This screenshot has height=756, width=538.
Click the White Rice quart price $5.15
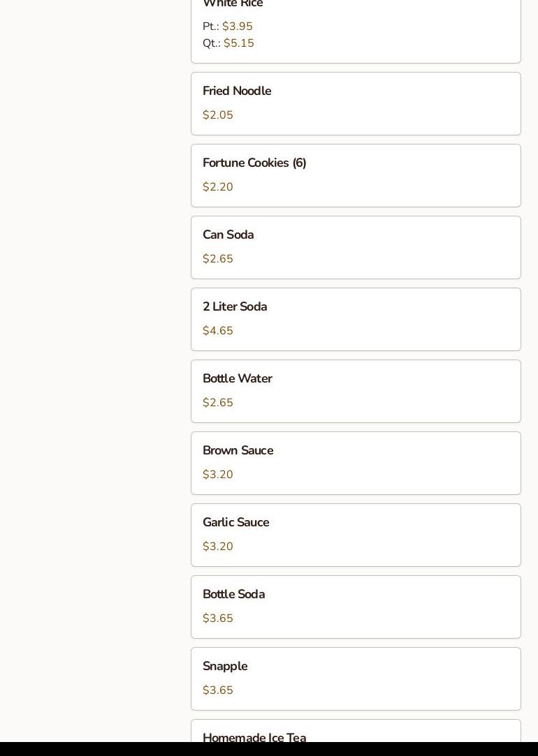239,43
